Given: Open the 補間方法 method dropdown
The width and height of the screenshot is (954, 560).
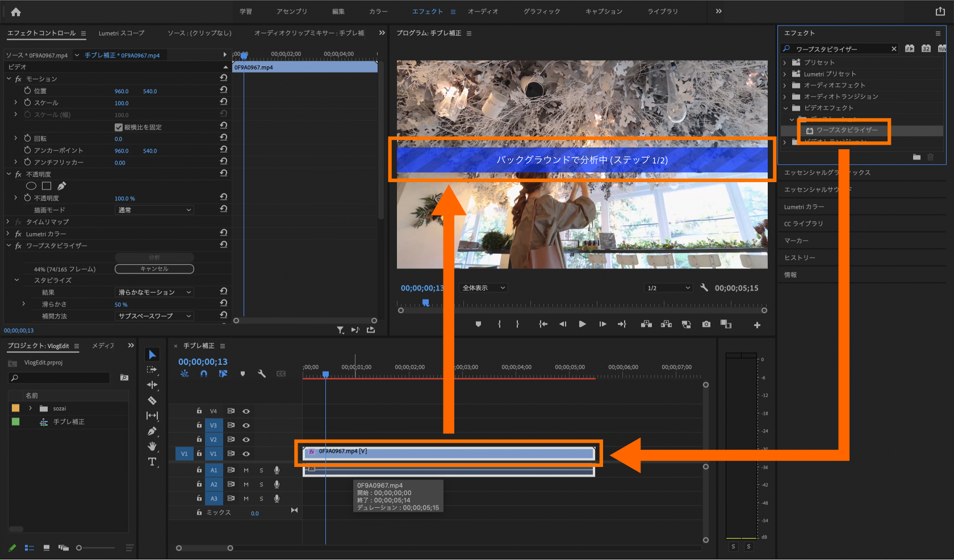Looking at the screenshot, I should tap(154, 316).
